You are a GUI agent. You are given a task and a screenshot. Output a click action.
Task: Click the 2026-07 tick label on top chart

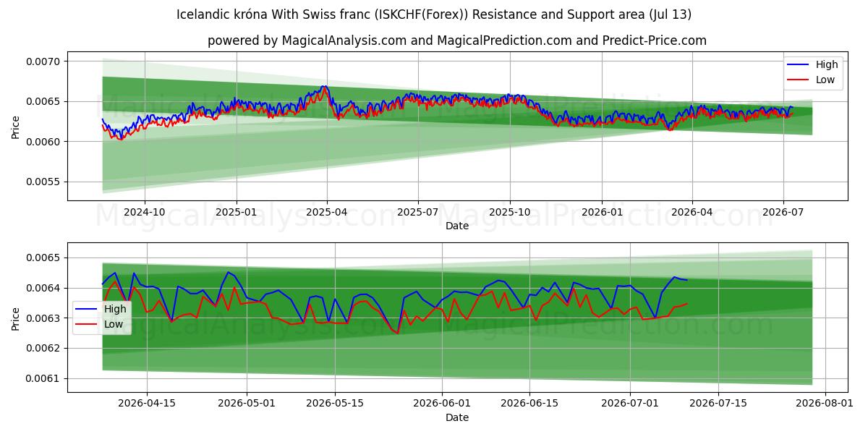click(783, 212)
